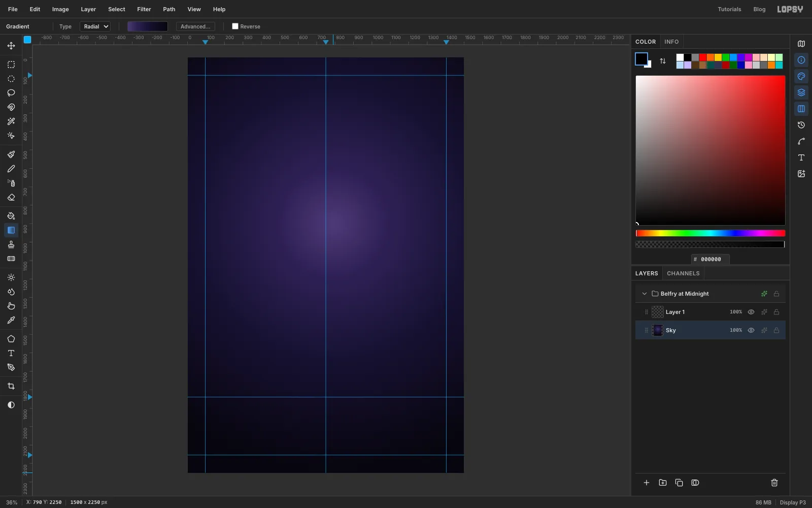Open the Tutorials link
Screen dimensions: 812x508
tap(729, 9)
